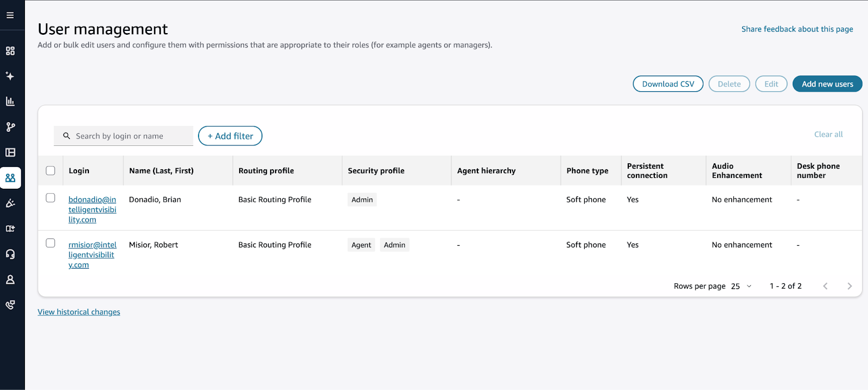868x390 pixels.
Task: Open the View historical changes link
Action: pyautogui.click(x=79, y=312)
